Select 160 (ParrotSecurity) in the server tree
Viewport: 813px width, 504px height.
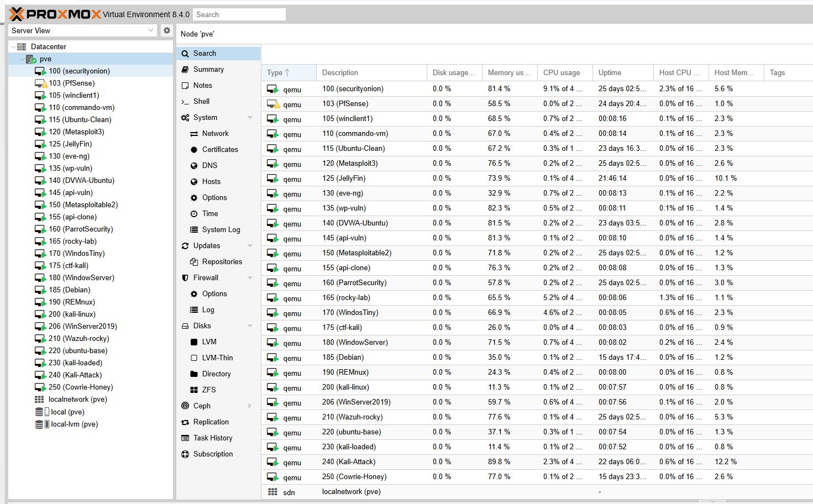coord(90,229)
